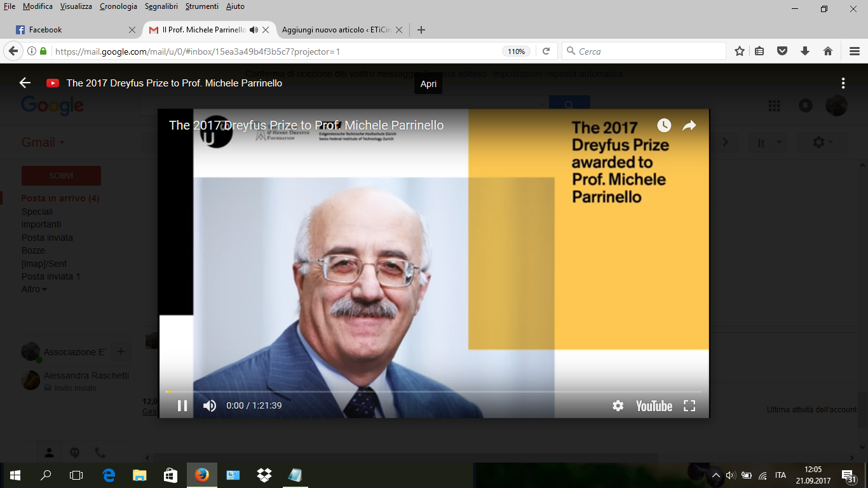The width and height of the screenshot is (868, 488).
Task: Open YouTube player settings gear
Action: tap(618, 406)
